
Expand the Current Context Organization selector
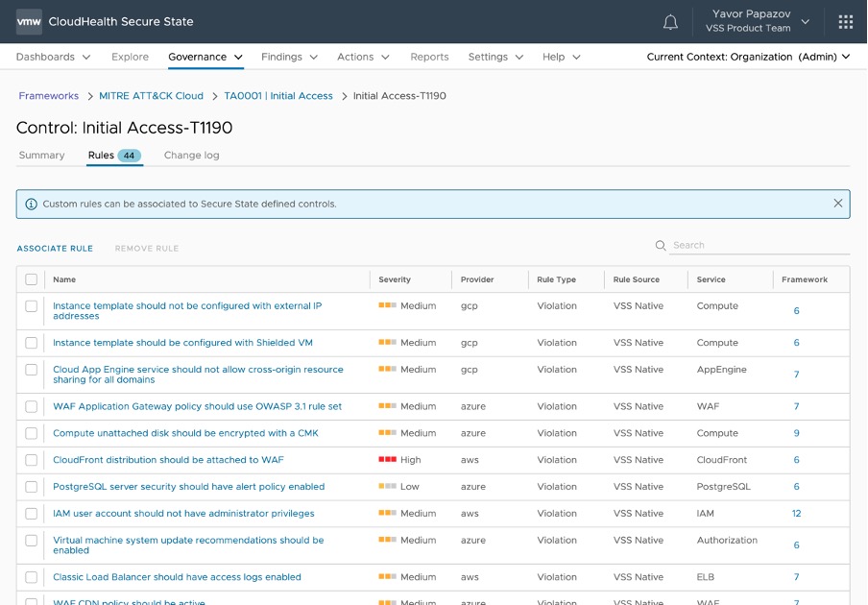click(748, 57)
